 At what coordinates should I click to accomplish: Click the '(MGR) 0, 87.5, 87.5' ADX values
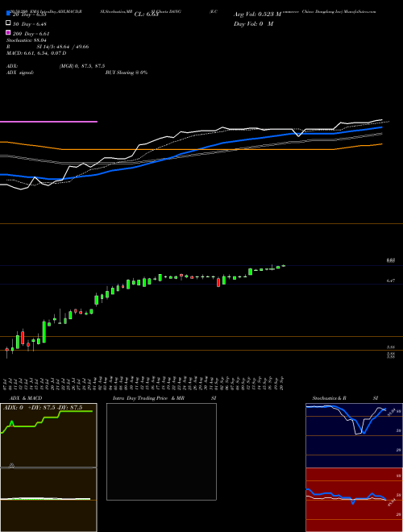pos(82,66)
